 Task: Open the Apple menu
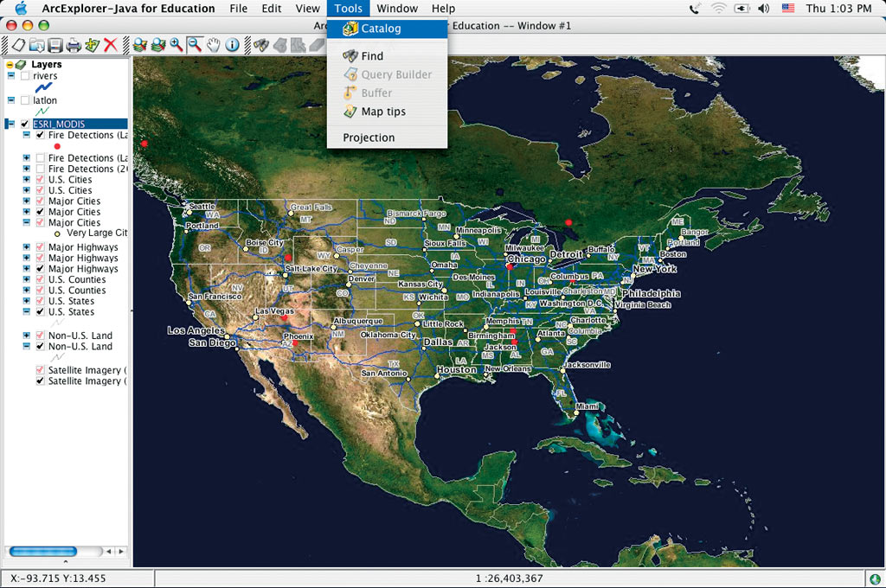(x=21, y=8)
